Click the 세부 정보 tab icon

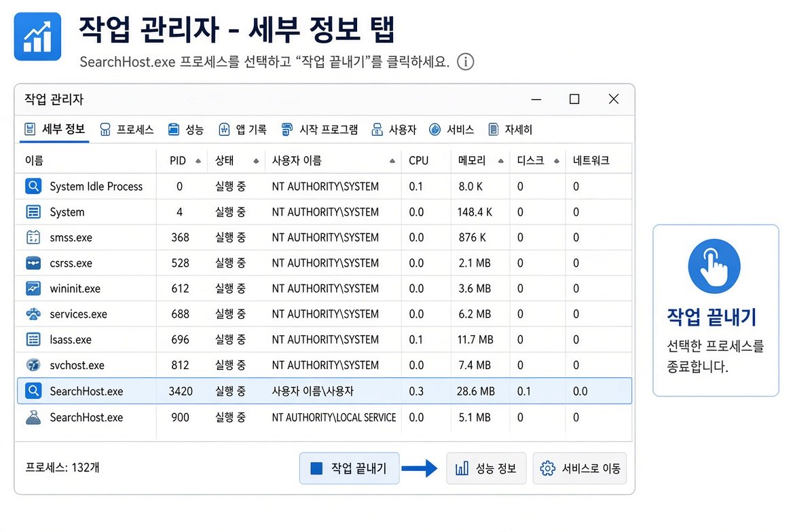[x=30, y=129]
